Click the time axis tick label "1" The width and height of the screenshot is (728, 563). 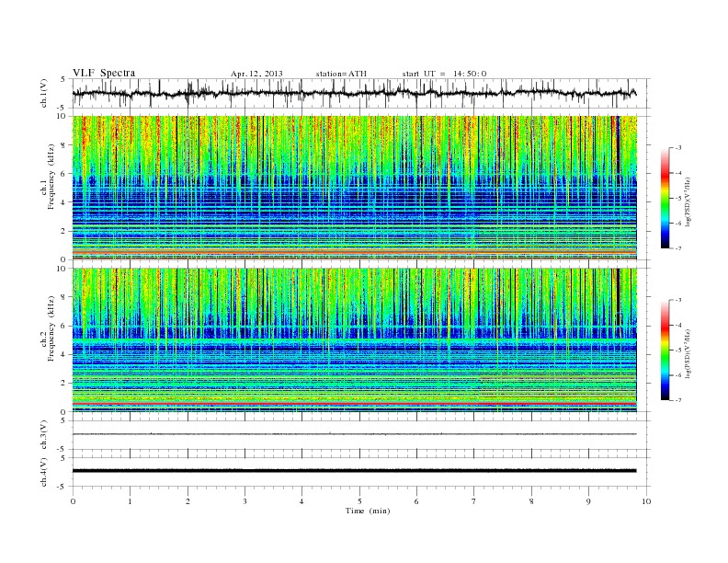[x=130, y=501]
